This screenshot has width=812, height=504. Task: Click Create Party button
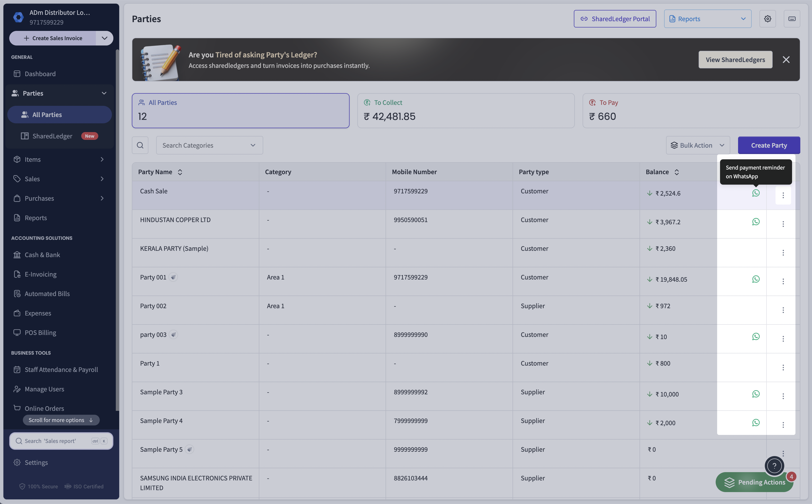(x=769, y=145)
